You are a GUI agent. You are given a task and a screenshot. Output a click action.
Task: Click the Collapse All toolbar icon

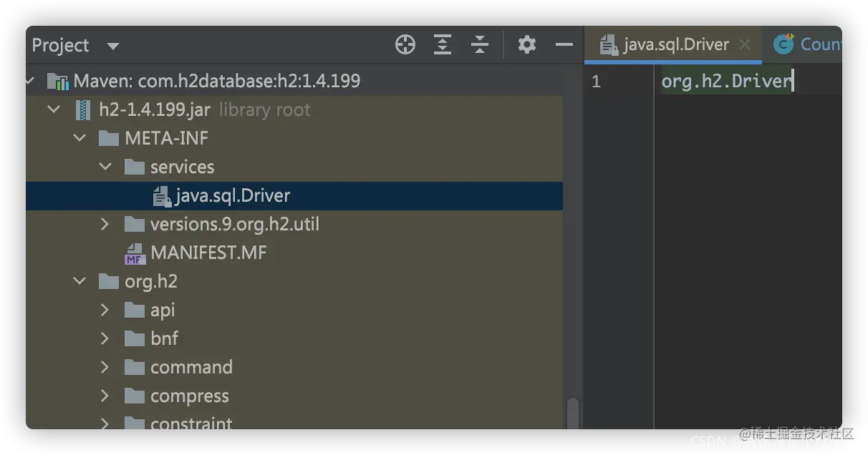coord(480,45)
